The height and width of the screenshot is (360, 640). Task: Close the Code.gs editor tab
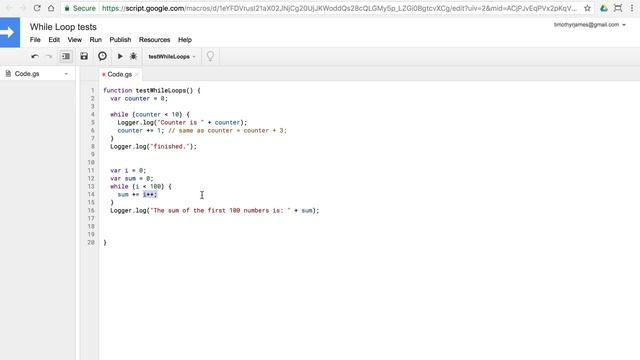pos(137,74)
